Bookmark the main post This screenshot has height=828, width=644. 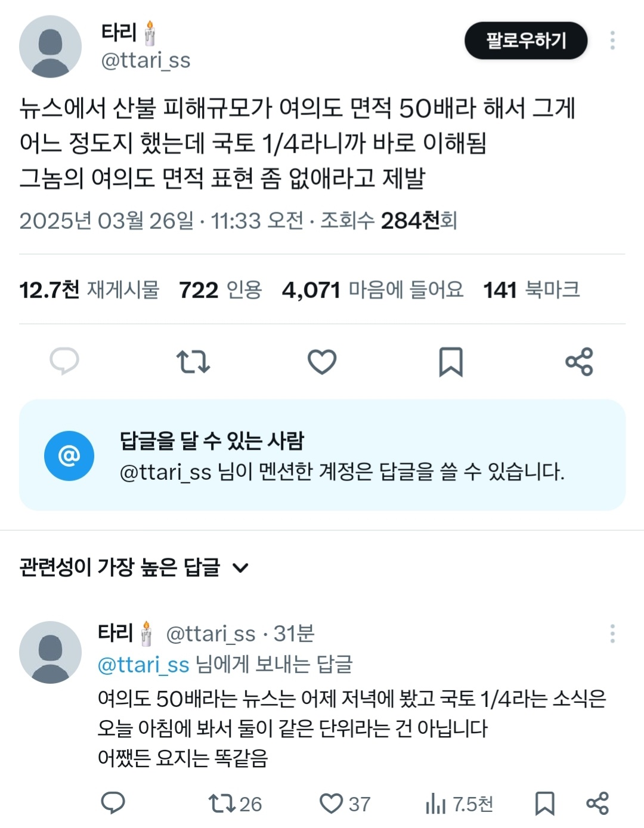coord(451,361)
